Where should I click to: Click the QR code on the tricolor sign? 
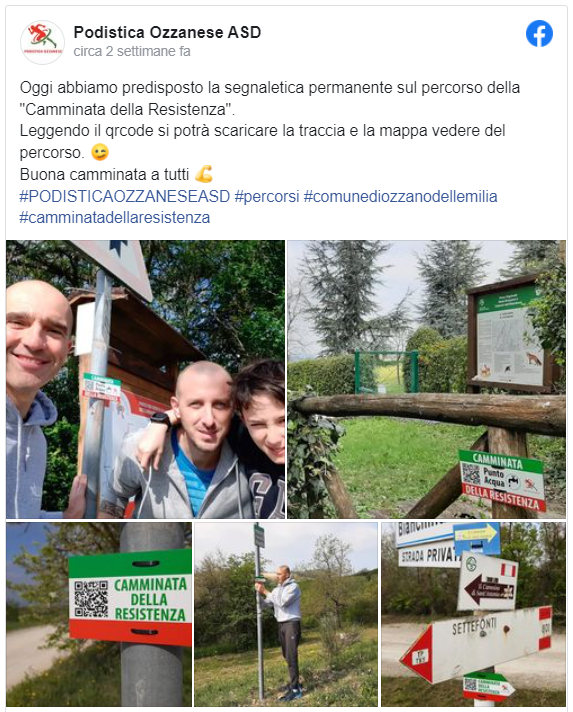(91, 598)
